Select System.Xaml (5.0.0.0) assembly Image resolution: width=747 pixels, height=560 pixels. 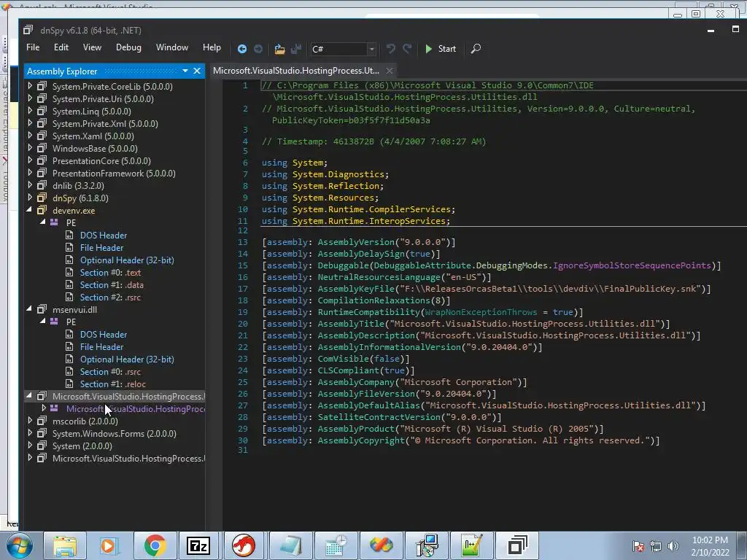click(93, 136)
